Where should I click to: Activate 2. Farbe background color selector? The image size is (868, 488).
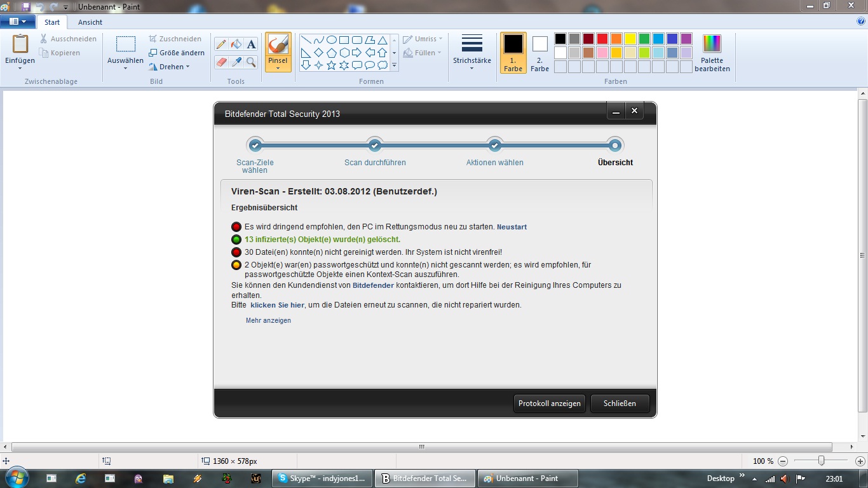tap(539, 53)
